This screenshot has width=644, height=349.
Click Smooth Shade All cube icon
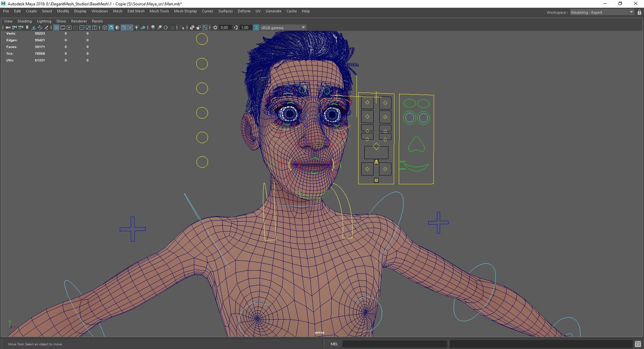coord(111,28)
